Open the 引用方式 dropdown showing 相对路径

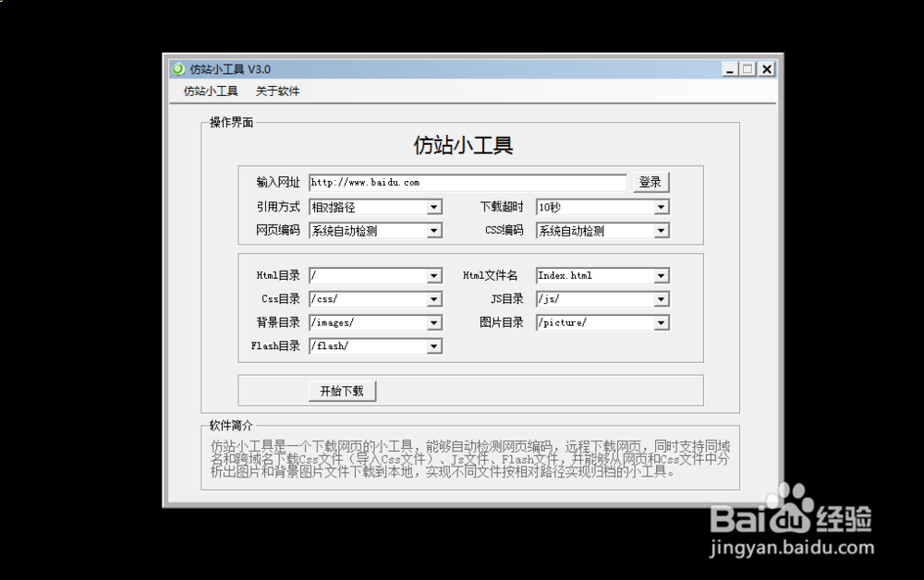point(434,207)
